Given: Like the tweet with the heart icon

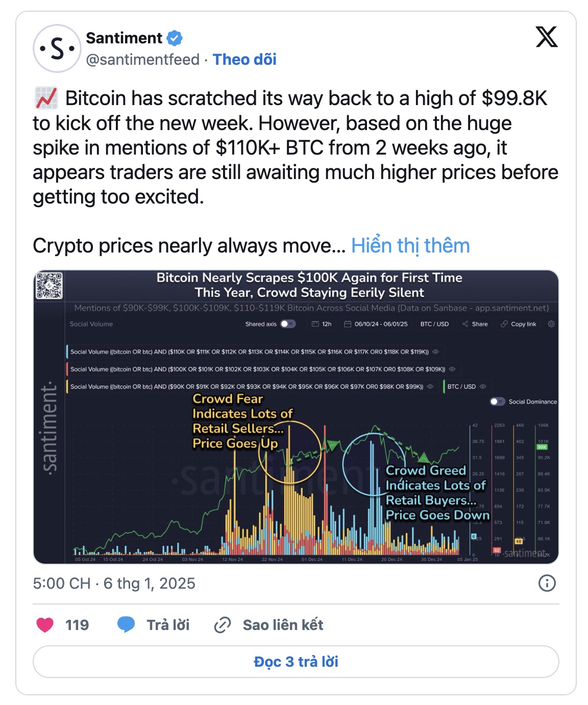Looking at the screenshot, I should [45, 625].
